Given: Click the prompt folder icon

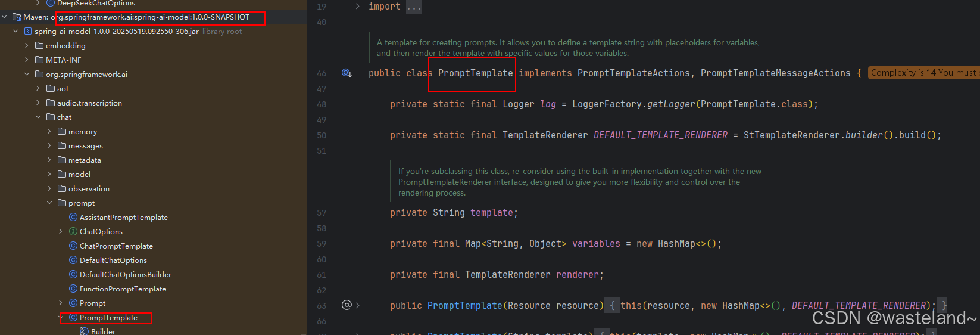Looking at the screenshot, I should 62,203.
